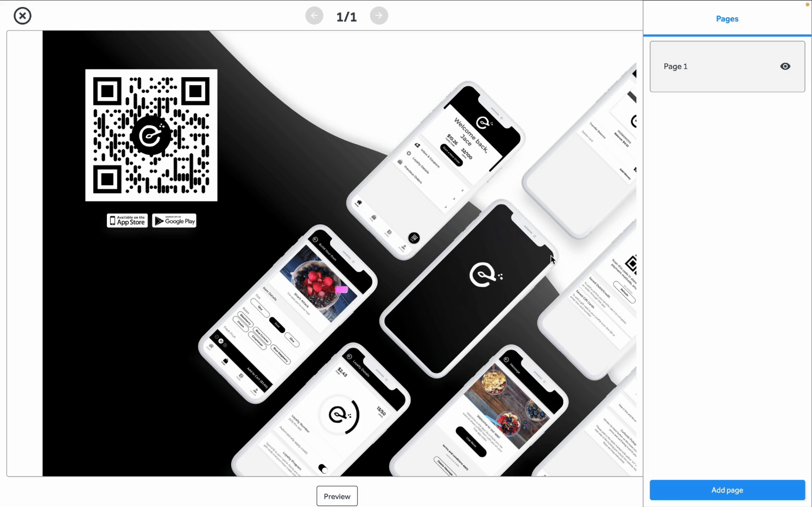Open the Preview button

click(x=337, y=496)
